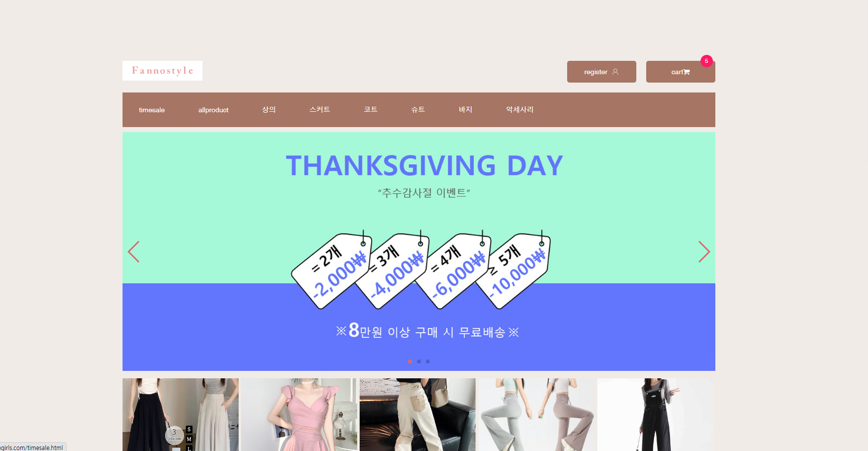The width and height of the screenshot is (868, 451).
Task: Click the user icon in register button
Action: click(x=615, y=72)
